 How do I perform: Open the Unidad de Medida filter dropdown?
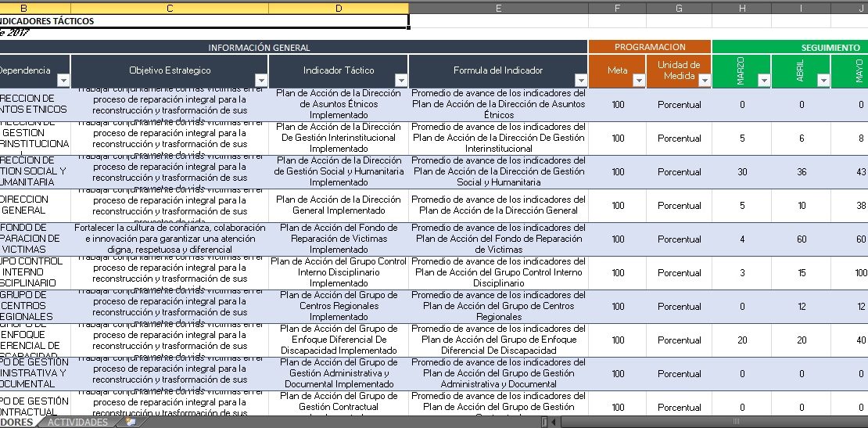[705, 81]
